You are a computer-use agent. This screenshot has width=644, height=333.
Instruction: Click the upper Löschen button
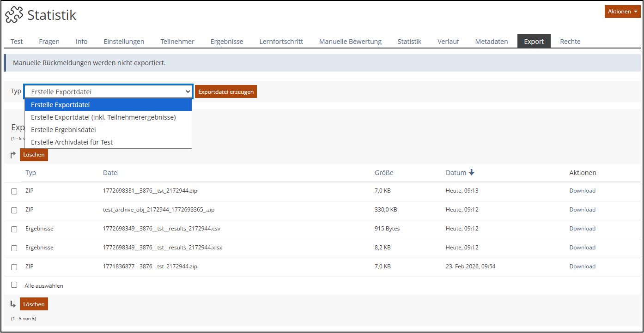(34, 155)
